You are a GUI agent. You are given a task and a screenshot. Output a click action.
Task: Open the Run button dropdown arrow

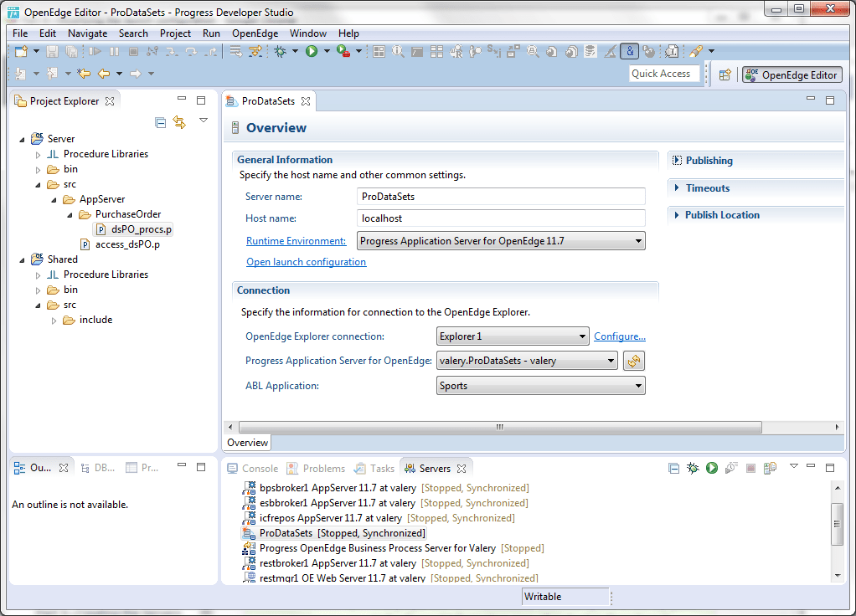[327, 51]
